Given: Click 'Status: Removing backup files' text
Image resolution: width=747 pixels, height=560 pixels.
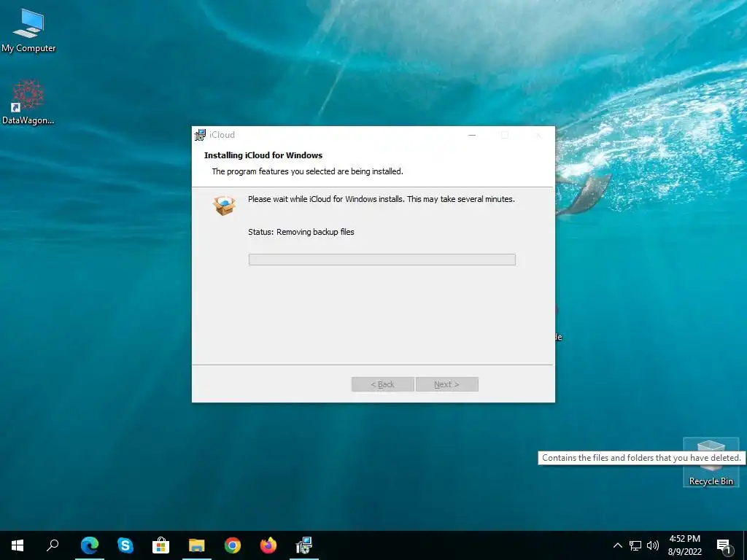Looking at the screenshot, I should (301, 232).
